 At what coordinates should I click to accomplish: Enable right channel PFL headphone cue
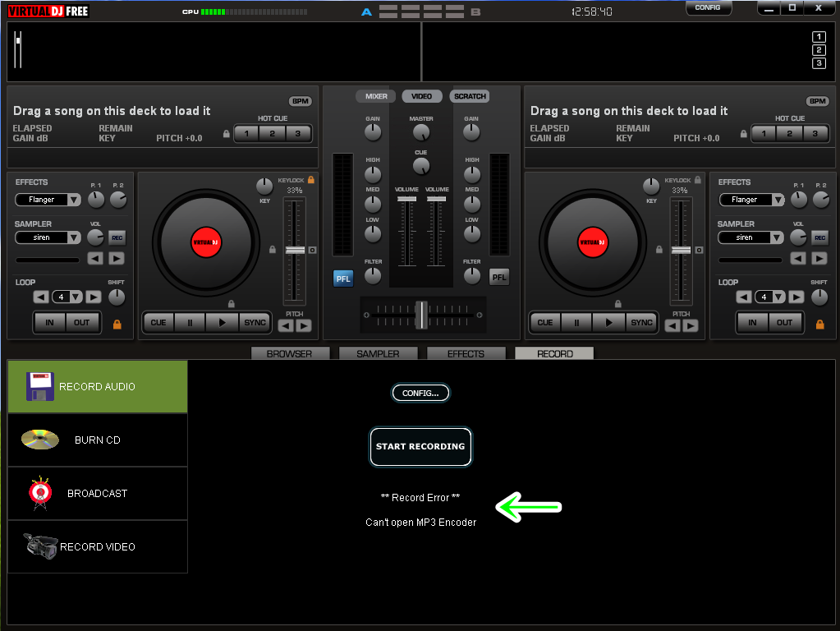498,277
